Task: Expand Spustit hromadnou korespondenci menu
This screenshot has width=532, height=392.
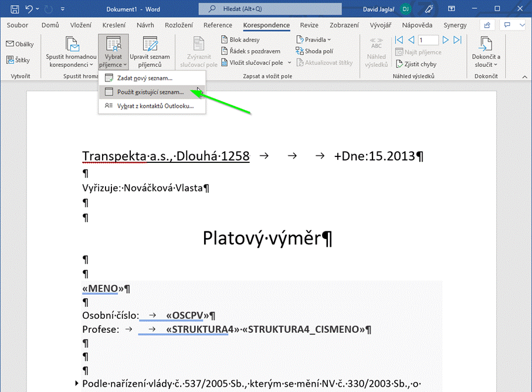Action: [71, 52]
